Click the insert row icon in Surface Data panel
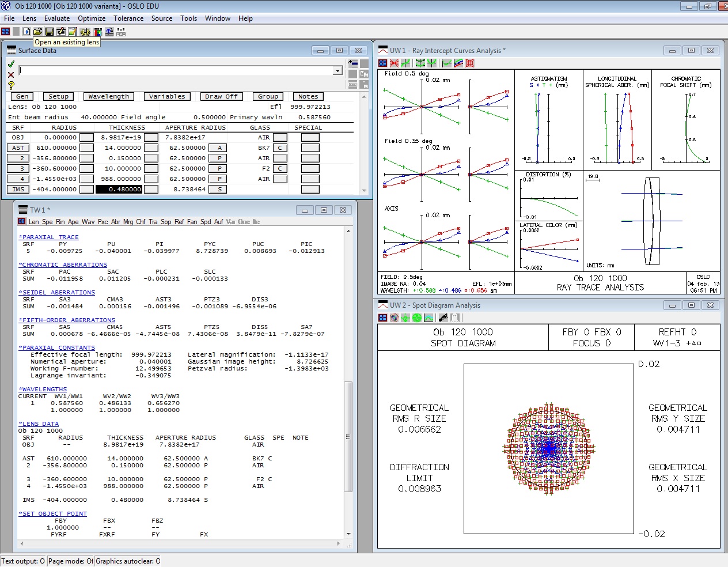 (x=352, y=63)
